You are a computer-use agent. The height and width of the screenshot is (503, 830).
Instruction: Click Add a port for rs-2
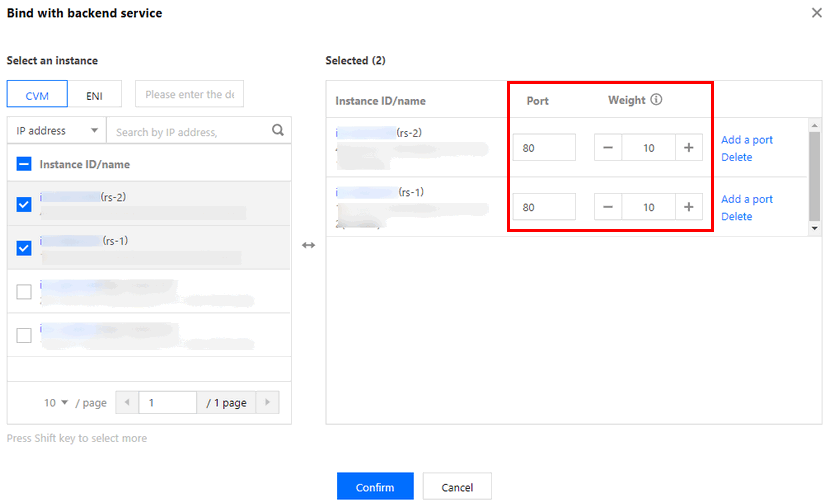click(747, 140)
